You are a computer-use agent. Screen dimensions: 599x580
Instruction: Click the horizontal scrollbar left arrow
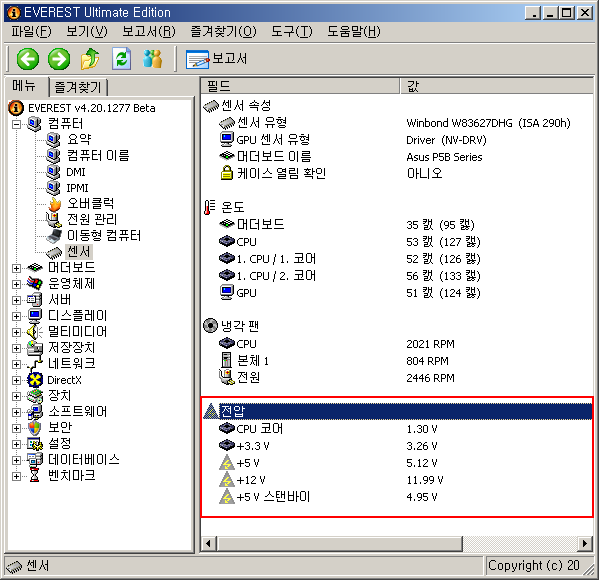(209, 543)
